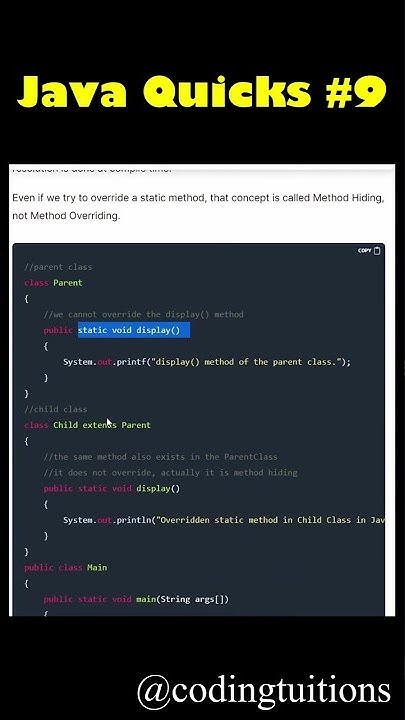Click the extends keyword in Child declaration
The width and height of the screenshot is (405, 720).
point(100,425)
